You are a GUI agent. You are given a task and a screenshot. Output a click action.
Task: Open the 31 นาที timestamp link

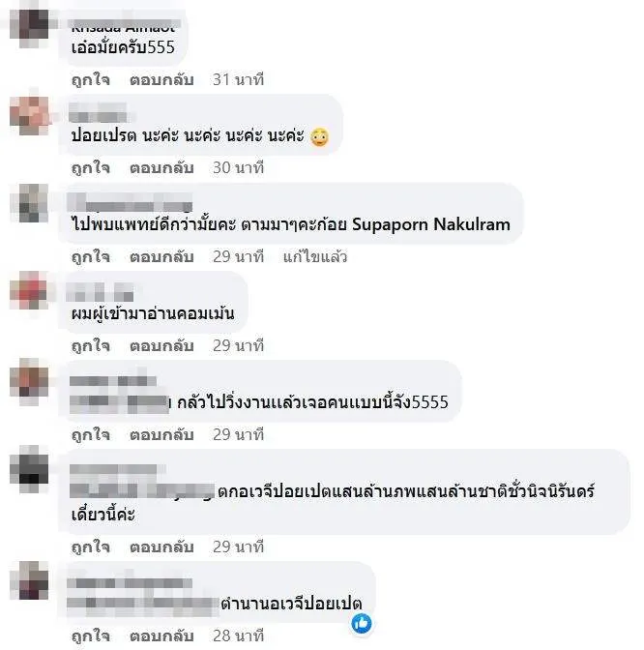coord(238,79)
